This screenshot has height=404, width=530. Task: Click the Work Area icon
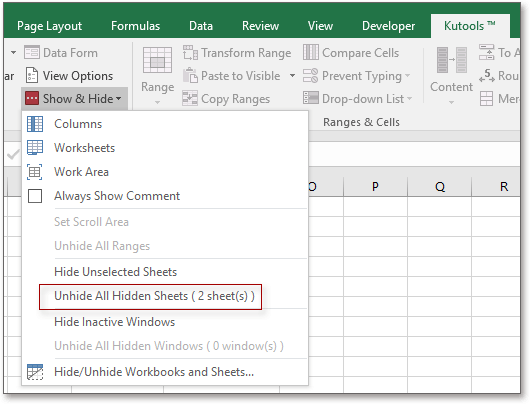(35, 172)
